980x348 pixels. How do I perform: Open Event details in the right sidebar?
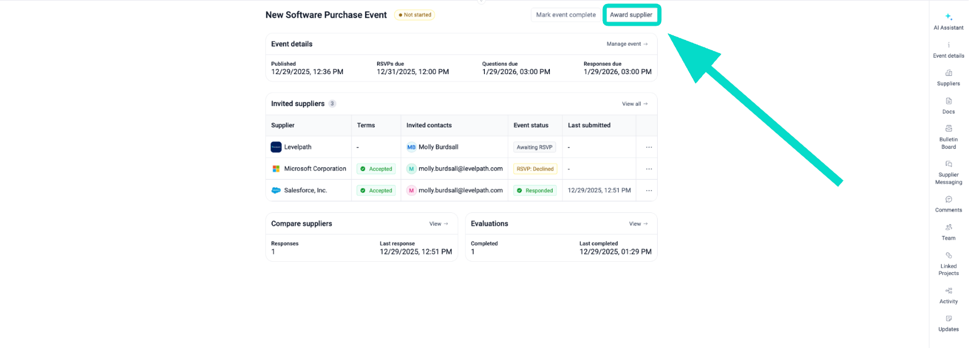click(948, 45)
